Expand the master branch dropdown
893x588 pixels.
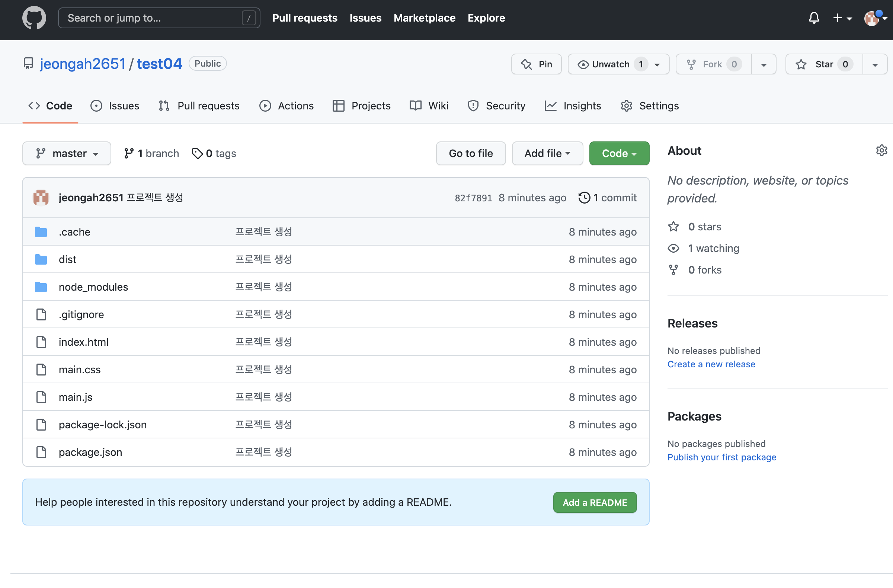pyautogui.click(x=67, y=153)
